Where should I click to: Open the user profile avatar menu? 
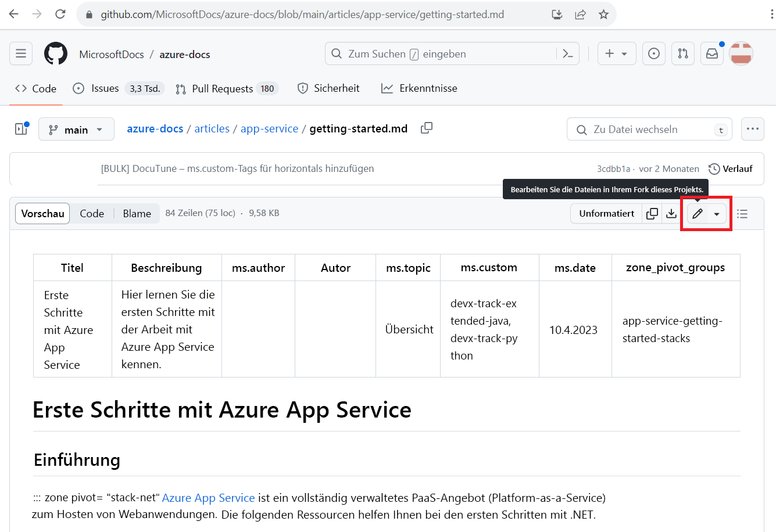tap(741, 53)
